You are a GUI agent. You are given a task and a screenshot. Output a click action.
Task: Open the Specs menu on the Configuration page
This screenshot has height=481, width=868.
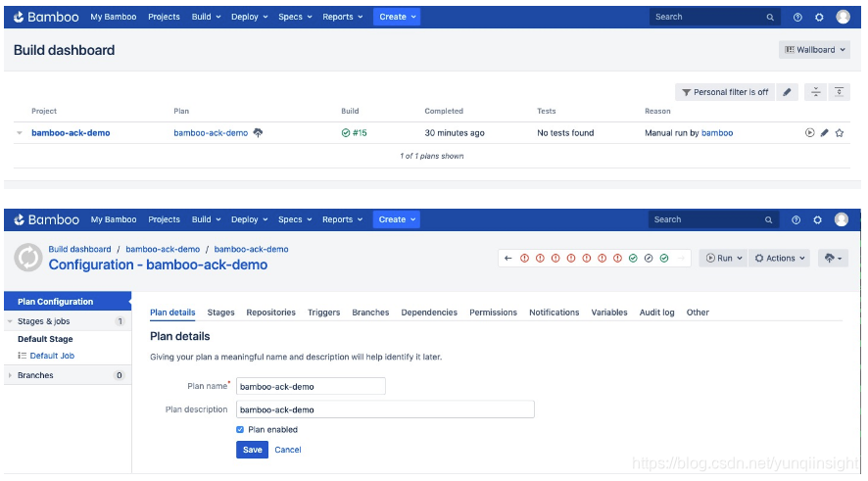click(295, 219)
